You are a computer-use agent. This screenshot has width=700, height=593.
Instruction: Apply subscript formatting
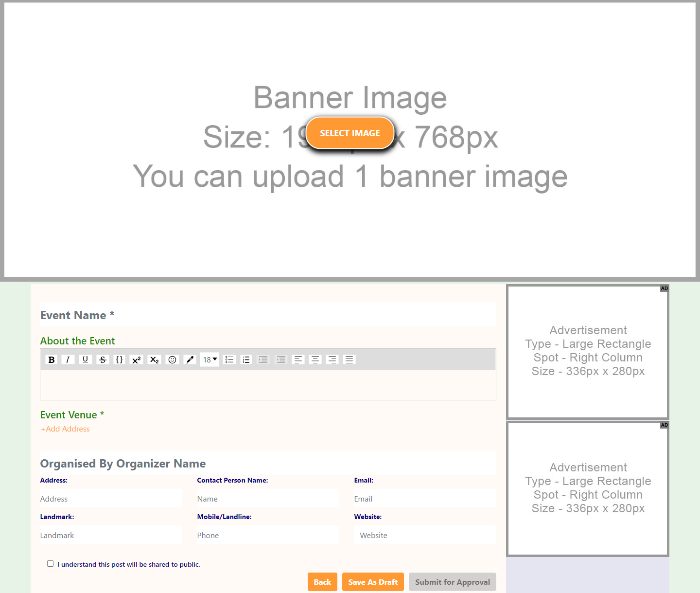click(x=154, y=359)
